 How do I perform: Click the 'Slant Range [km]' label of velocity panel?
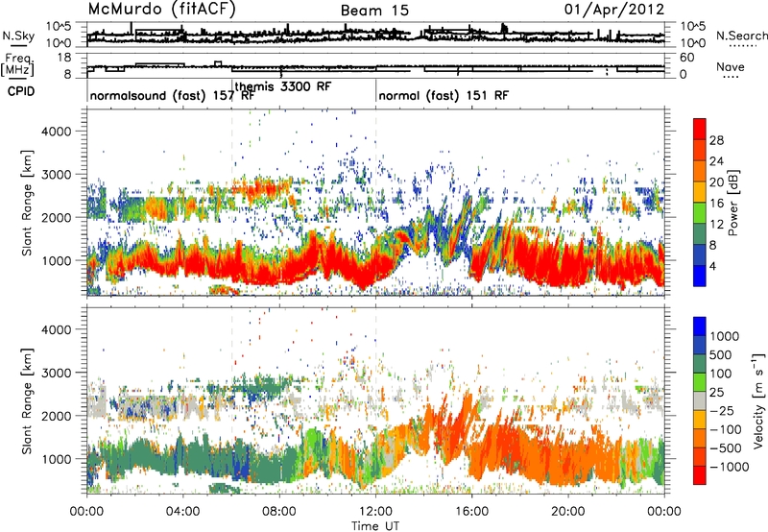tap(27, 401)
